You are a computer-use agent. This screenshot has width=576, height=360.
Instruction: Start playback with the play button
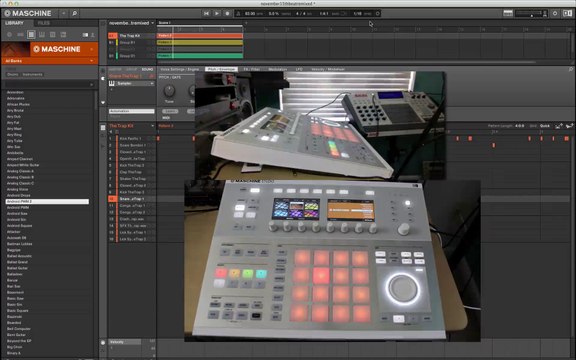(x=217, y=14)
